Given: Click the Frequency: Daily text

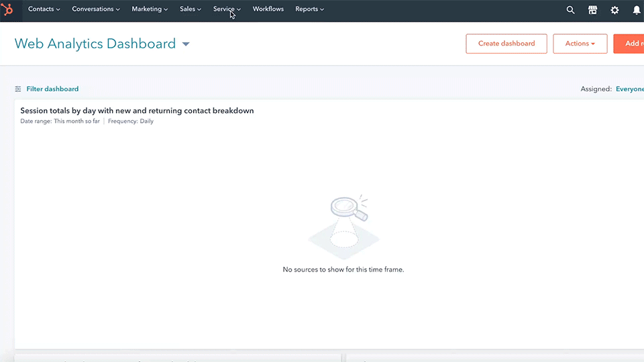Looking at the screenshot, I should 131,121.
